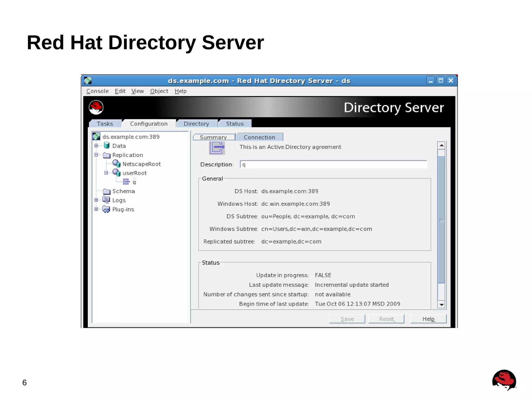Image resolution: width=532 pixels, height=399 pixels.
Task: Click the Logs icon in tree
Action: coord(106,200)
